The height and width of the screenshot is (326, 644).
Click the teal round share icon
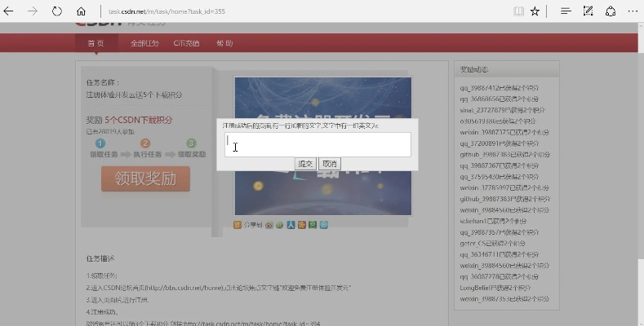pyautogui.click(x=324, y=225)
